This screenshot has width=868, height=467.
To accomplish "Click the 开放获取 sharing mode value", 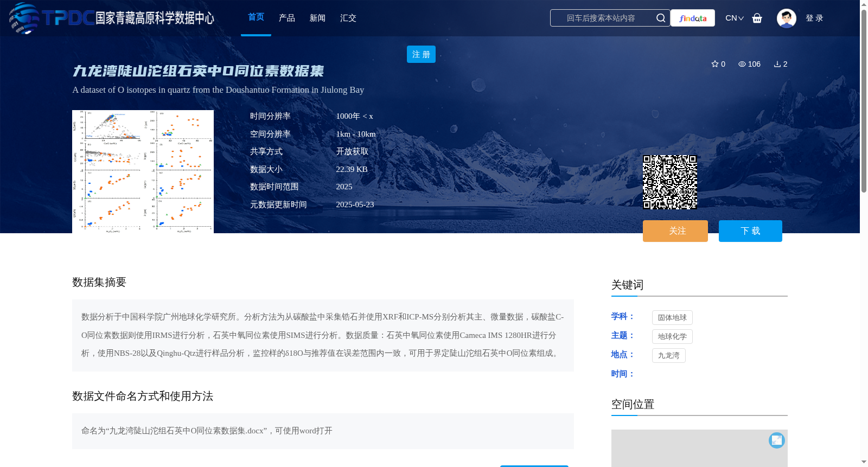I will (352, 152).
